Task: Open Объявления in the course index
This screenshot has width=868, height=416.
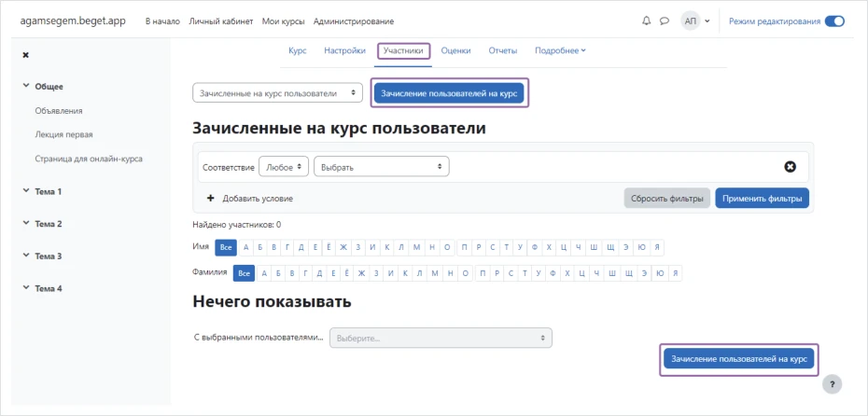Action: [59, 110]
